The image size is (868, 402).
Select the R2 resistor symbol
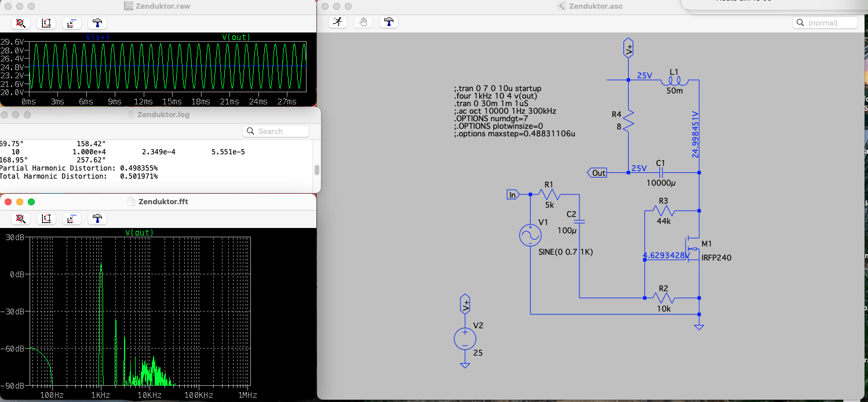click(663, 298)
